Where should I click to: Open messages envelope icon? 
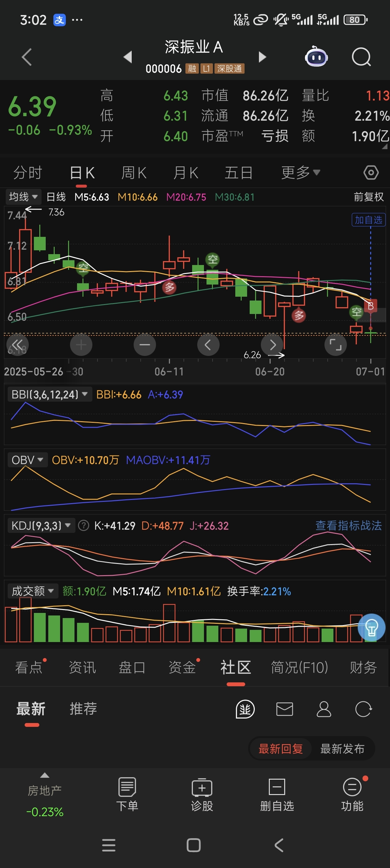284,709
